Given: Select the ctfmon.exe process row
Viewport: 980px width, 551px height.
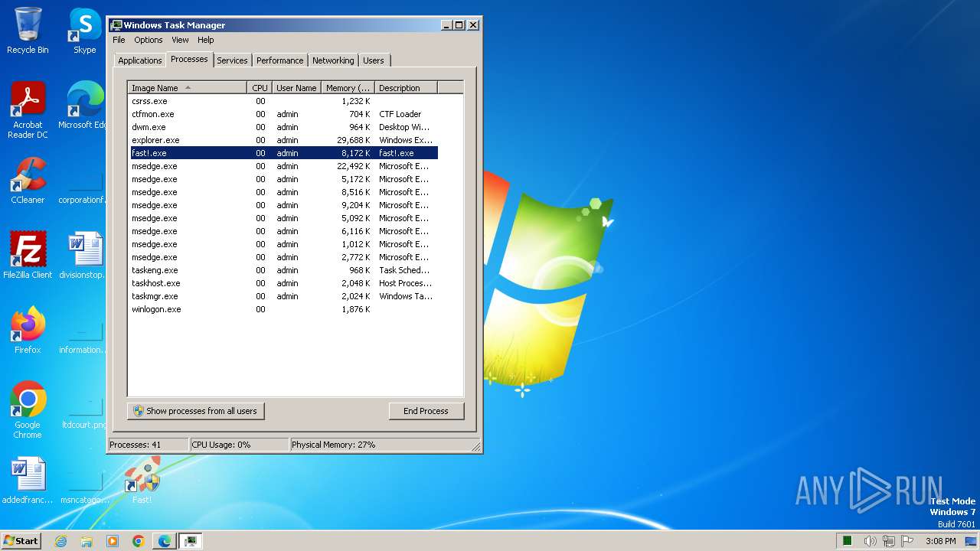Looking at the screenshot, I should coord(284,114).
